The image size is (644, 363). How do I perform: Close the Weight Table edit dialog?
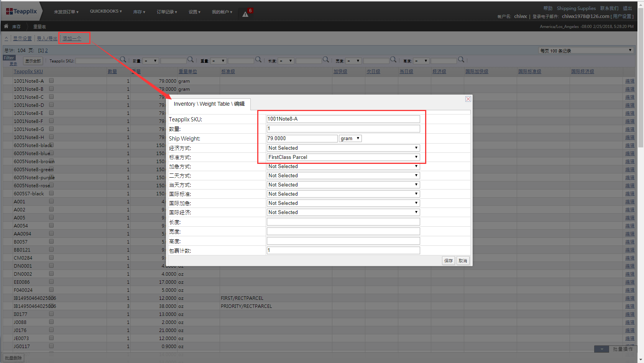click(468, 99)
